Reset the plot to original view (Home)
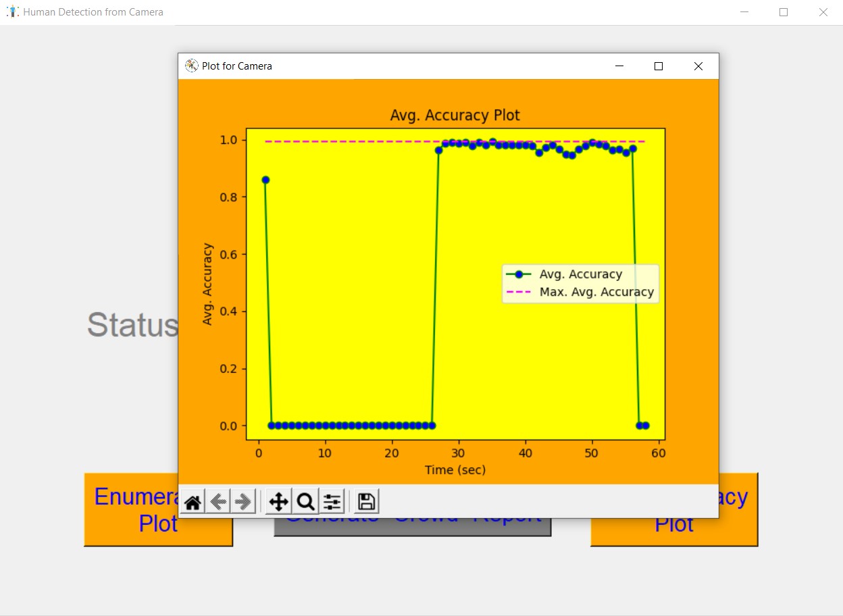The image size is (843, 616). click(193, 502)
